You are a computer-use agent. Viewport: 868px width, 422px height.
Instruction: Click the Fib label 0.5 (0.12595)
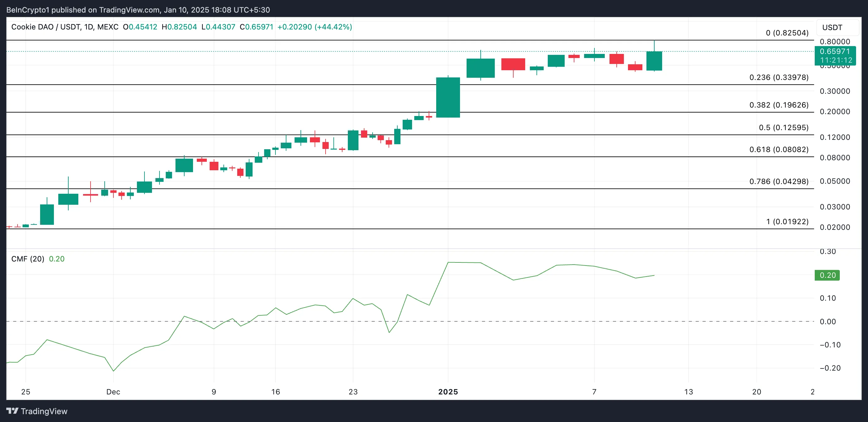pos(784,128)
